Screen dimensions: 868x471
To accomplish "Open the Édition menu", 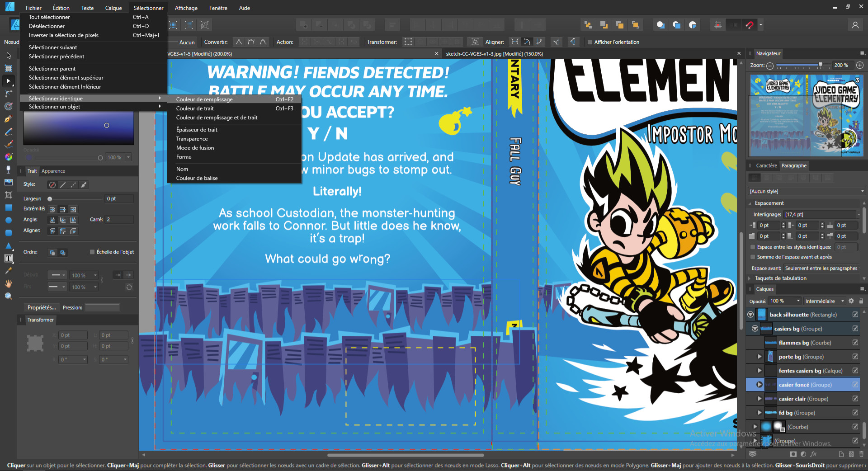I will [61, 8].
